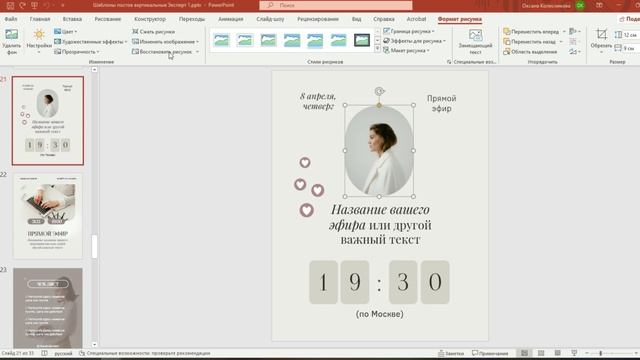Switch to the Acrobat tab

[x=416, y=19]
